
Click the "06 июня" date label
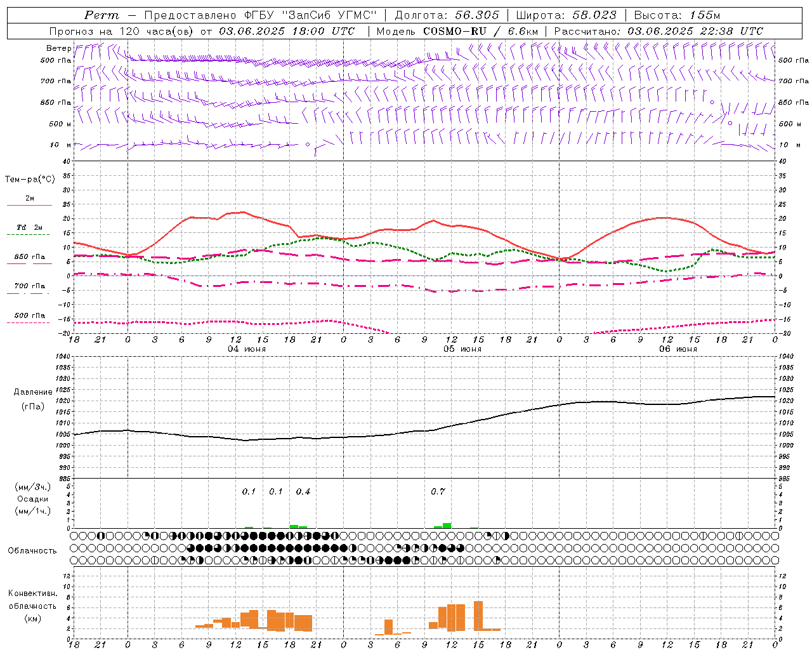pyautogui.click(x=678, y=349)
